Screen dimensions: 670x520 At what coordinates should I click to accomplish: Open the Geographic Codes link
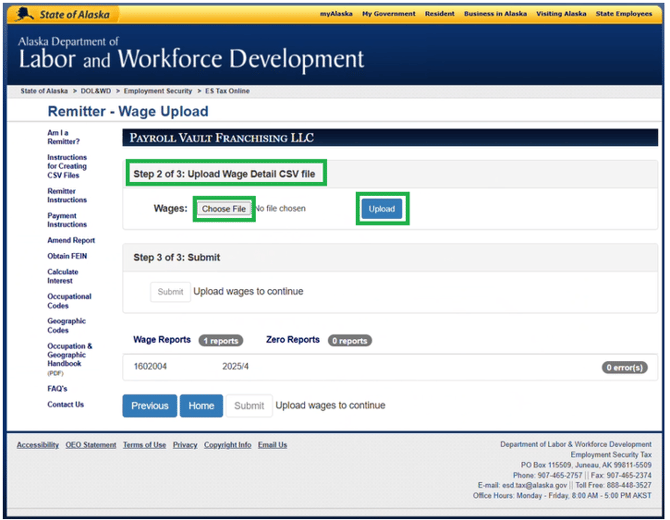coord(67,325)
